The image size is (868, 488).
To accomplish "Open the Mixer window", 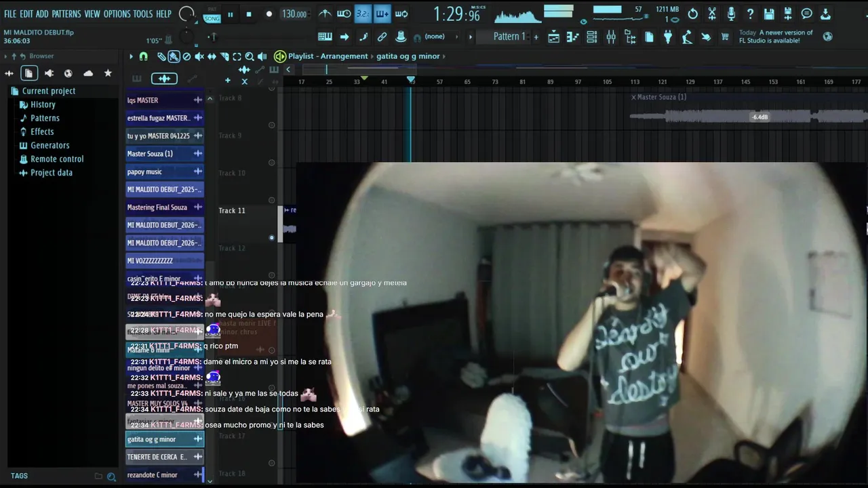I will coord(611,37).
